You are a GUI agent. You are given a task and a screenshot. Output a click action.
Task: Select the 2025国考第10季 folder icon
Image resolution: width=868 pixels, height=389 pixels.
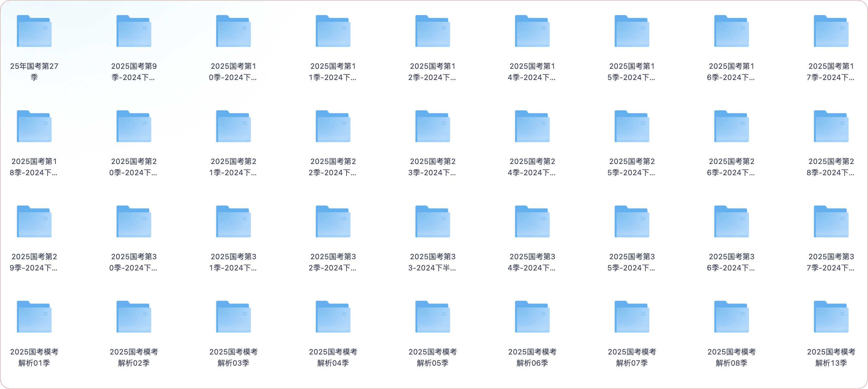[x=233, y=31]
